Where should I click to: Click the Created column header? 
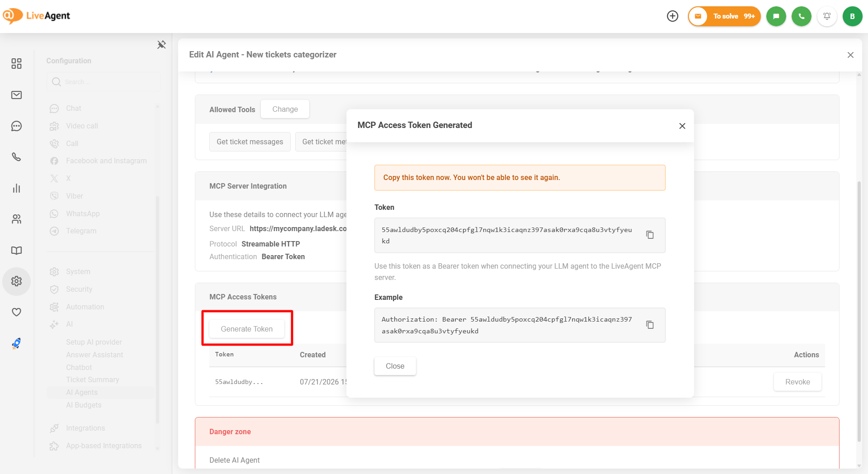coord(313,355)
